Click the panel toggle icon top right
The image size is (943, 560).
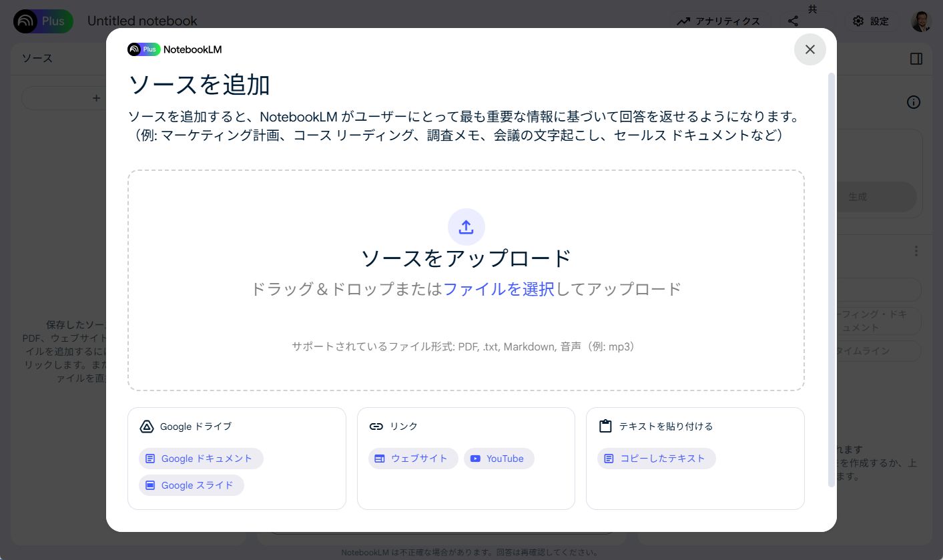click(x=916, y=59)
